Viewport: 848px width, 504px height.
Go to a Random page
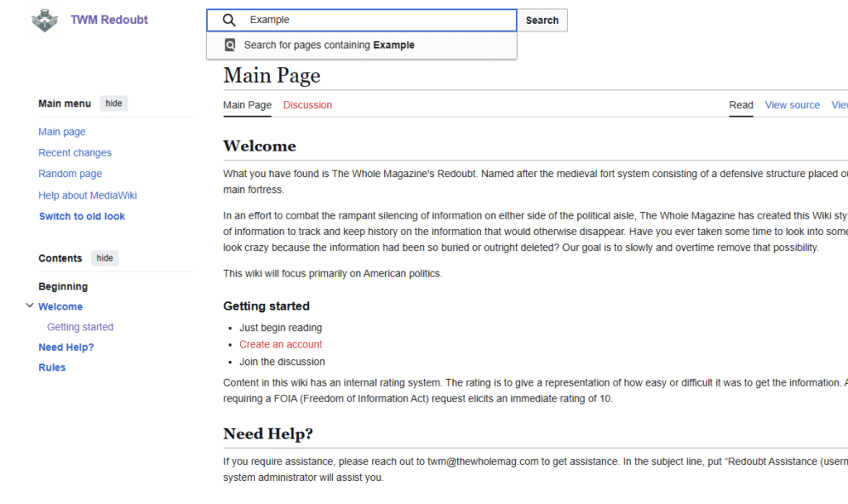pyautogui.click(x=70, y=174)
